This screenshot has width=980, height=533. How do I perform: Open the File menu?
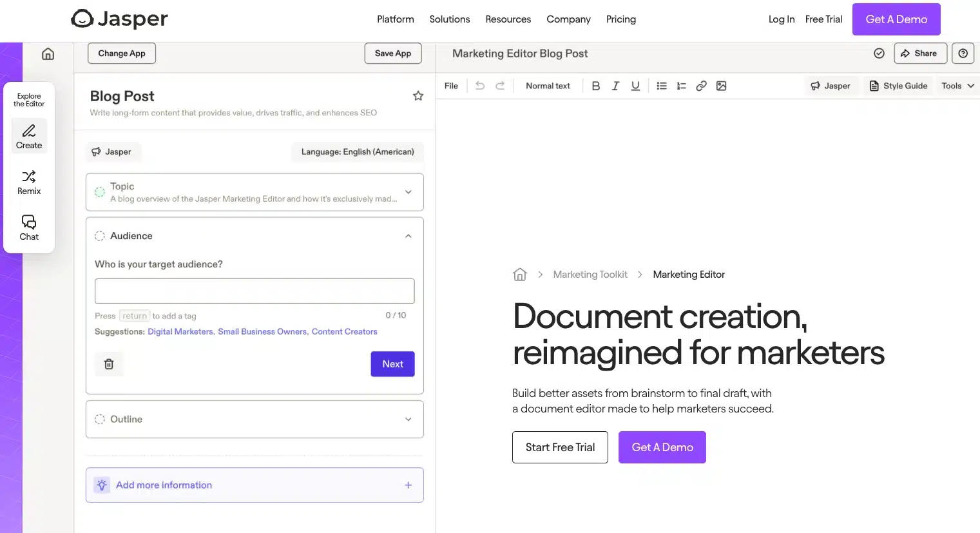tap(451, 86)
